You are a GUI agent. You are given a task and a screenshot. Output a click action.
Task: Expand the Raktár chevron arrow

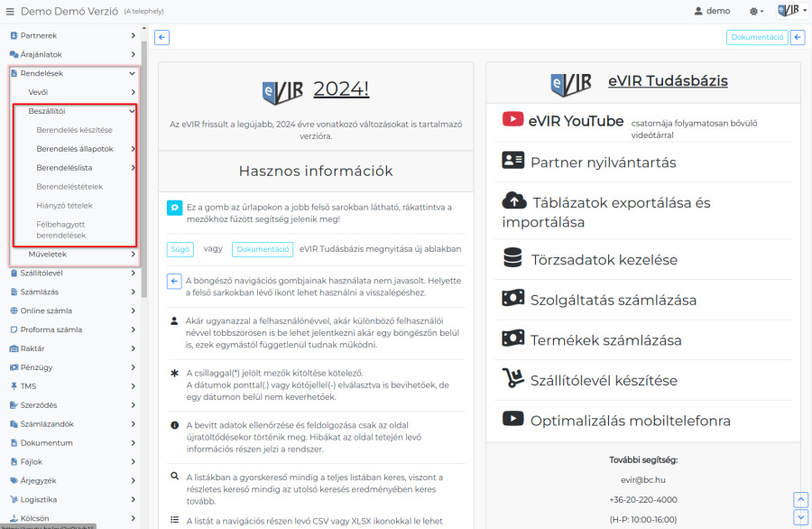tap(134, 348)
